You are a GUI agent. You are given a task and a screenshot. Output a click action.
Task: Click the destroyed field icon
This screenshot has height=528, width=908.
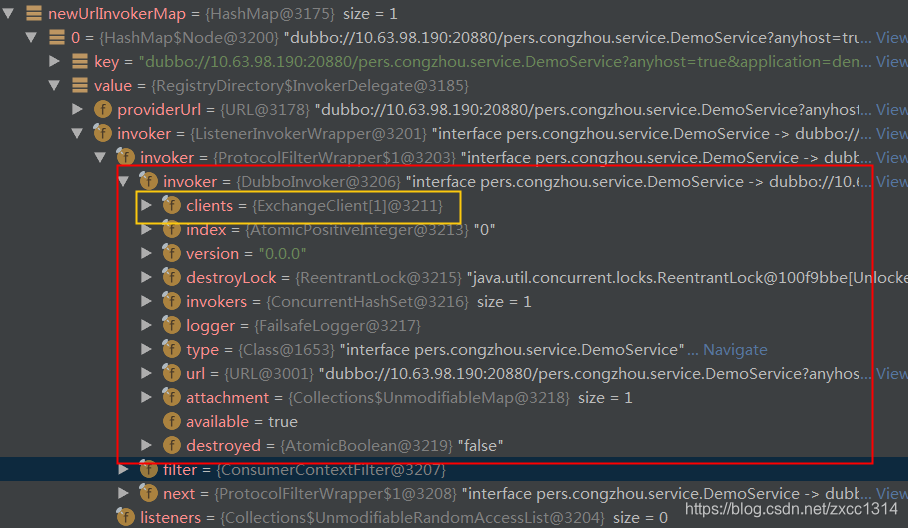click(172, 446)
